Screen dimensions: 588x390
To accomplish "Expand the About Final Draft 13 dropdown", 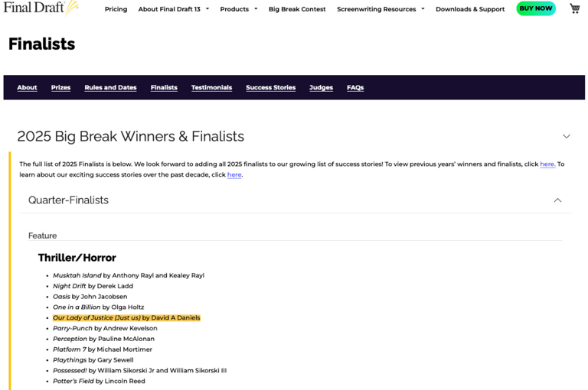I will pos(174,9).
